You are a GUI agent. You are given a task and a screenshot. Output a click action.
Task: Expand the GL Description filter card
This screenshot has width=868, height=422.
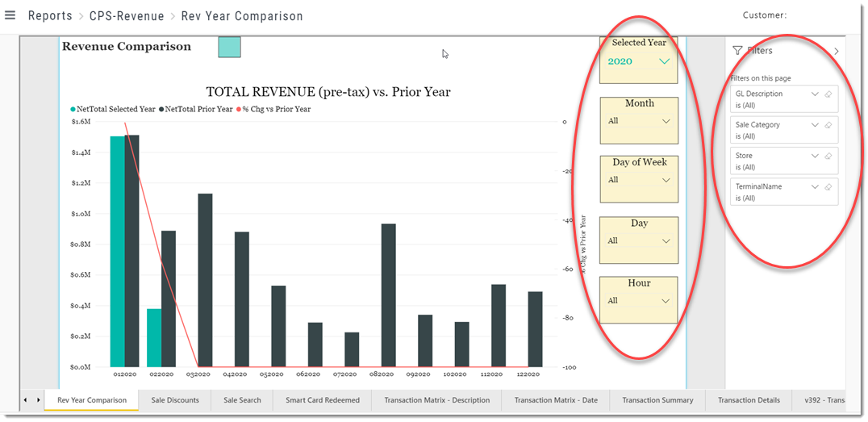(814, 94)
